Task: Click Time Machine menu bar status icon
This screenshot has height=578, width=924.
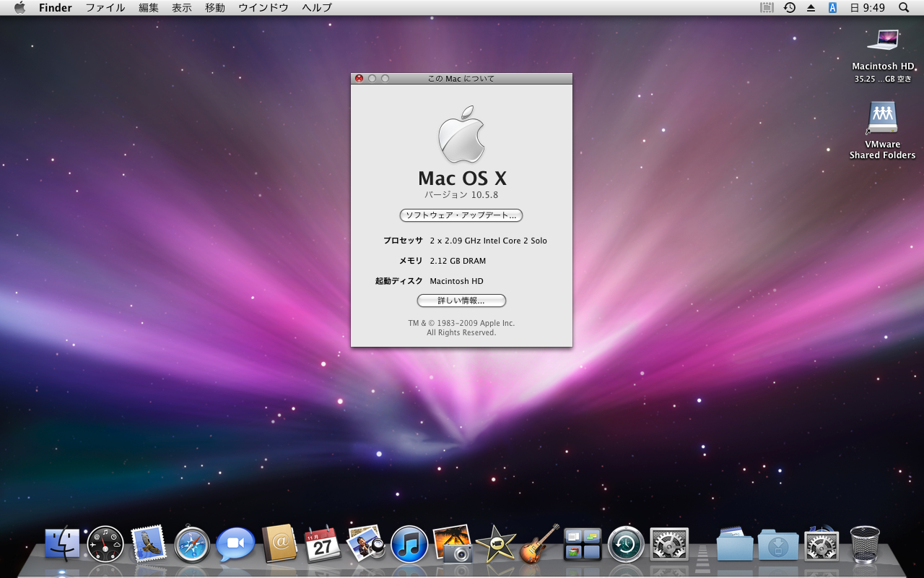Action: point(790,7)
